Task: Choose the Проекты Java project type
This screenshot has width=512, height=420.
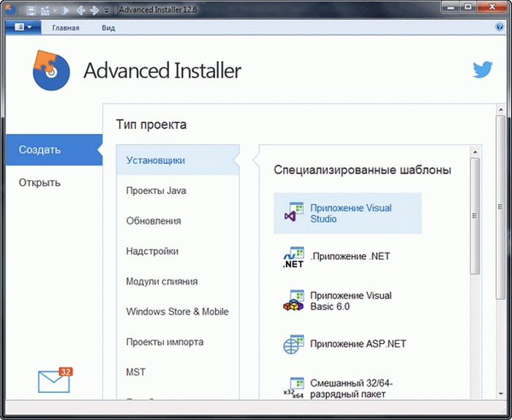Action: pos(156,190)
